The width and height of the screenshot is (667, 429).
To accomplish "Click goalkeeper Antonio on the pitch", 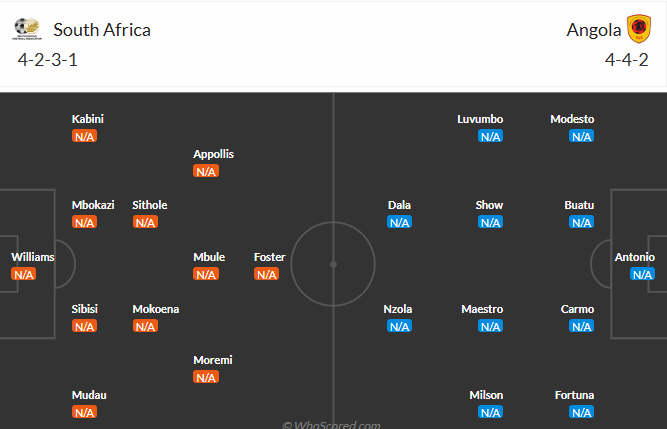I will (635, 257).
